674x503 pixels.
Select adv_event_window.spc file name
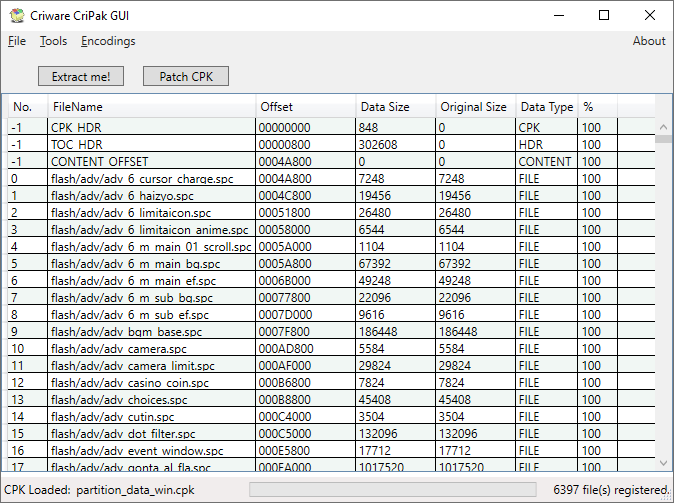click(137, 450)
